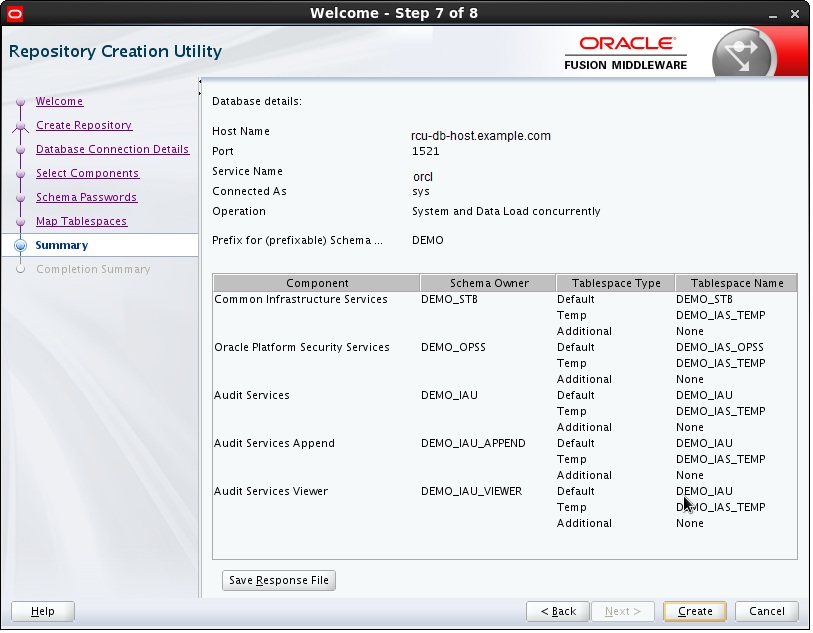Click the Welcome step bullet icon

20,102
